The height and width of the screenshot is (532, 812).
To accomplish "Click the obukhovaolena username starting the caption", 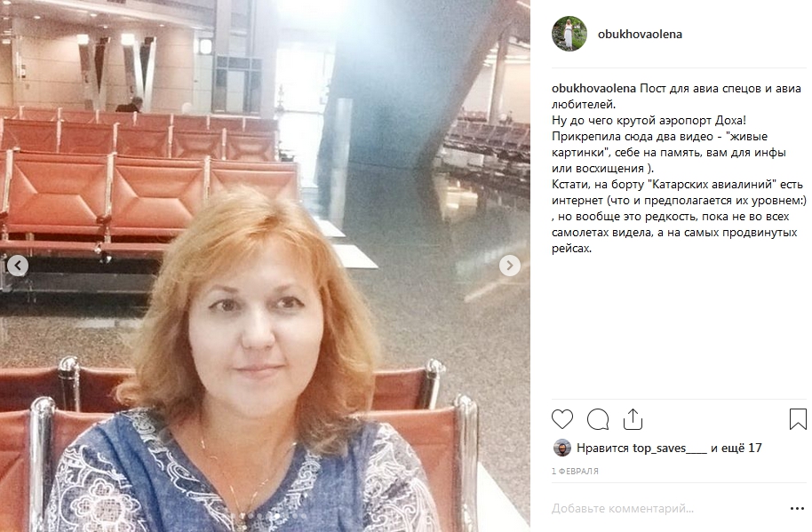I will point(593,89).
